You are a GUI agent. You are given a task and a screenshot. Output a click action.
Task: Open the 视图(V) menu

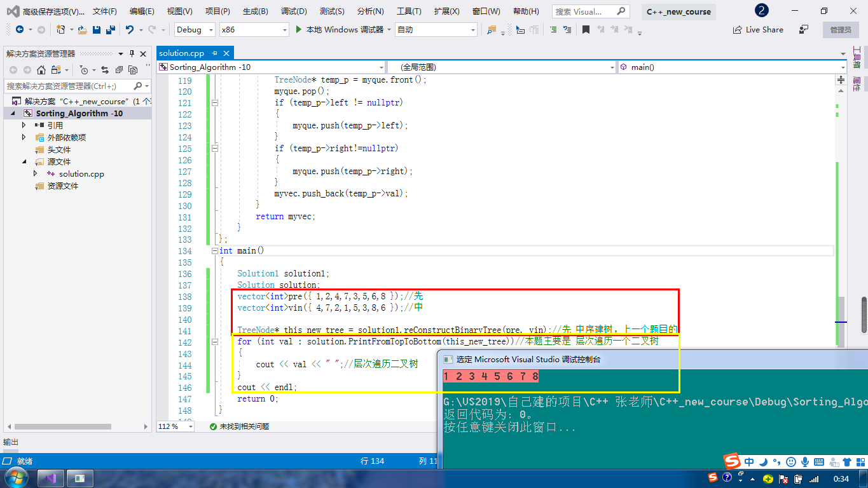click(179, 11)
